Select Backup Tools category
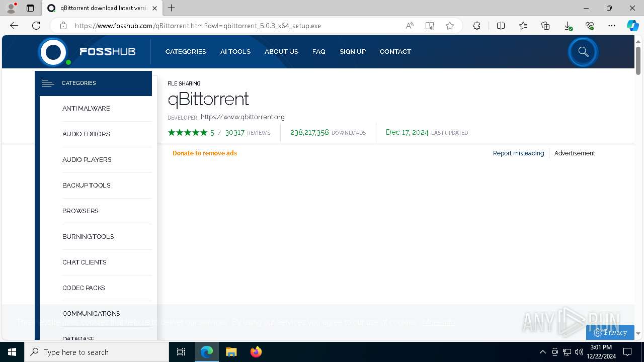Viewport: 644px width, 362px height. click(x=87, y=186)
